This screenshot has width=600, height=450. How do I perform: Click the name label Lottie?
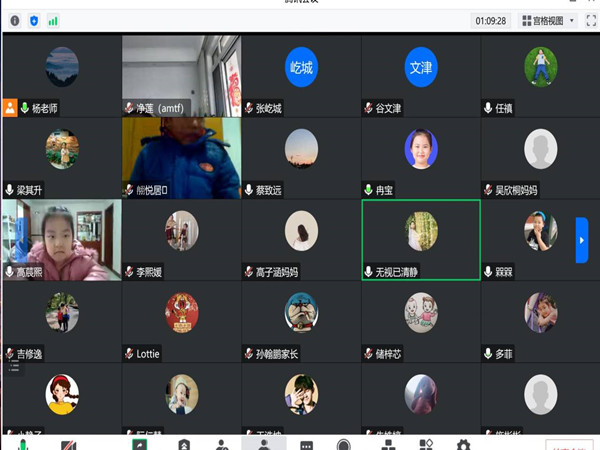pyautogui.click(x=148, y=354)
